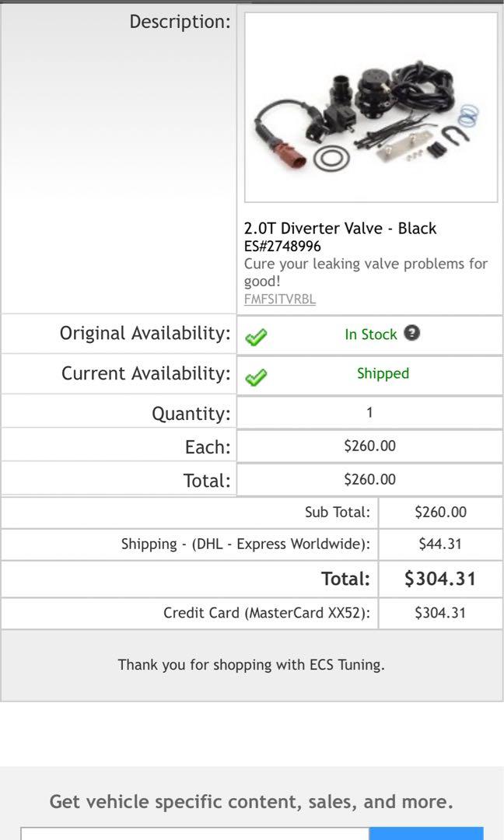Viewport: 504px width, 840px height.
Task: Click the Shipping DHL Express Worldwide label
Action: point(246,544)
